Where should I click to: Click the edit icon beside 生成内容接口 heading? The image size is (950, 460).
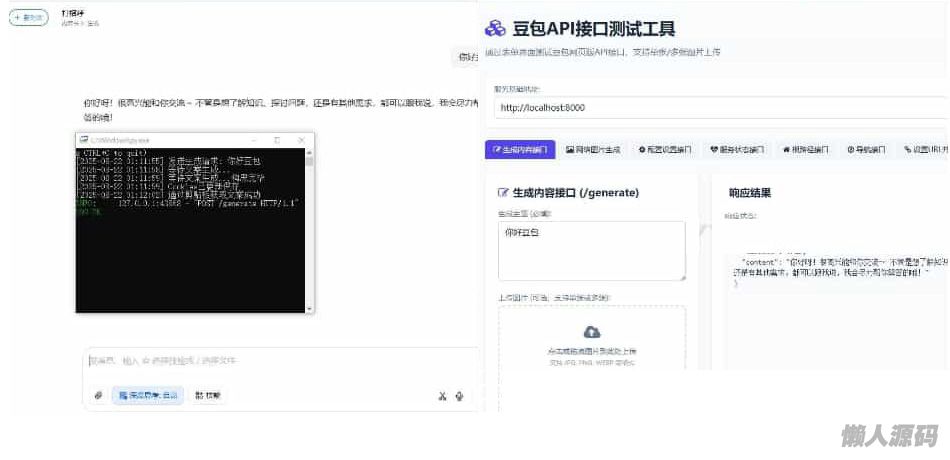(502, 193)
